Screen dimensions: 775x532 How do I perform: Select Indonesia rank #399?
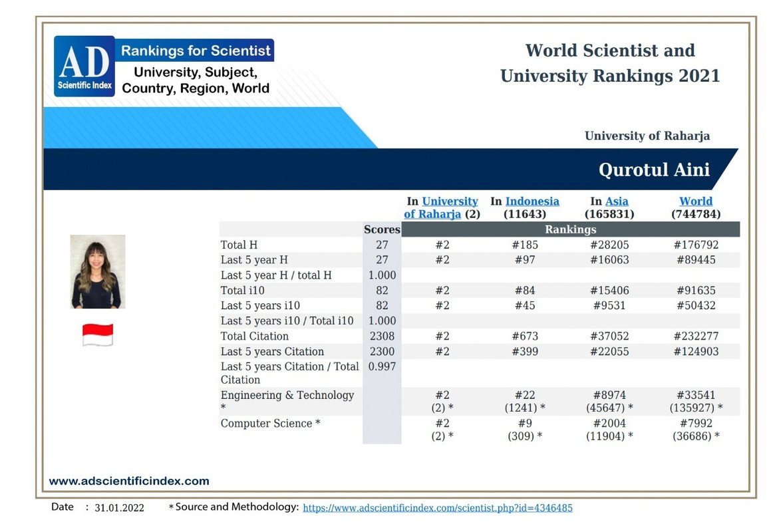[x=525, y=352]
